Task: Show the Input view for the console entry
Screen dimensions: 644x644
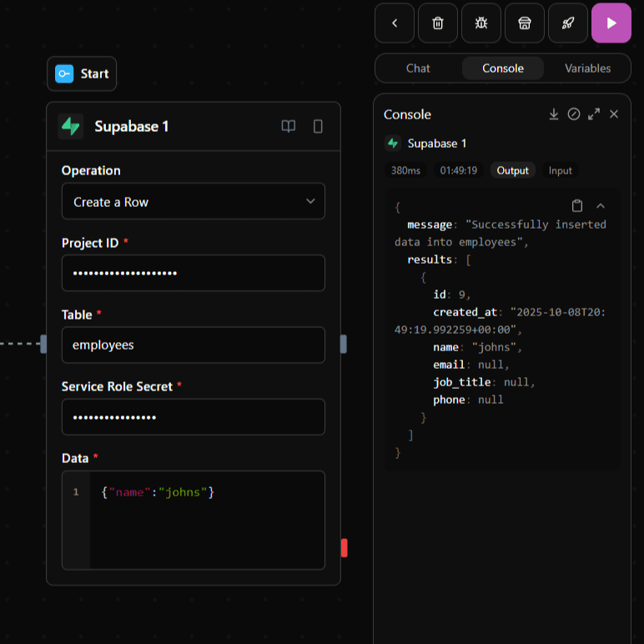Action: tap(560, 170)
